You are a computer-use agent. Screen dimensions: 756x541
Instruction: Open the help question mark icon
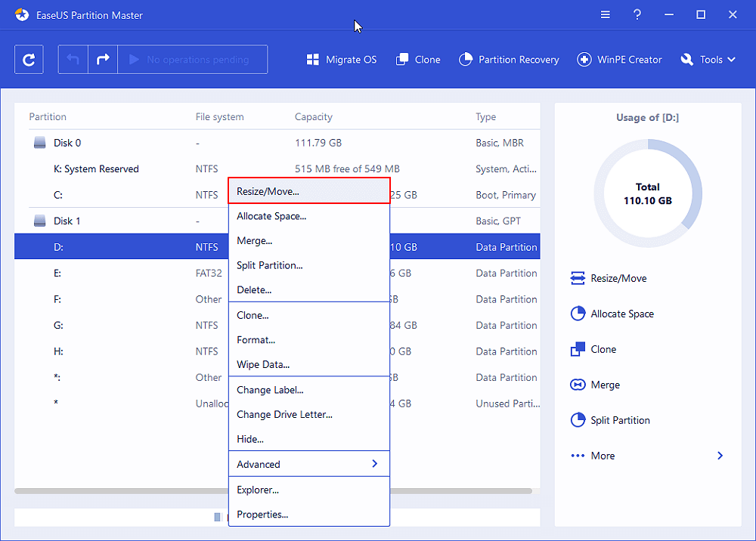637,15
